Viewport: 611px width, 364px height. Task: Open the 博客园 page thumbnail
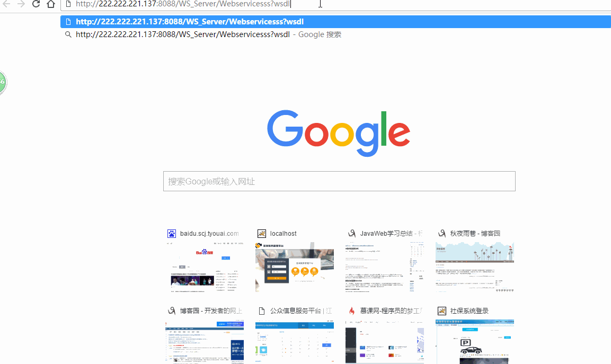[205, 343]
